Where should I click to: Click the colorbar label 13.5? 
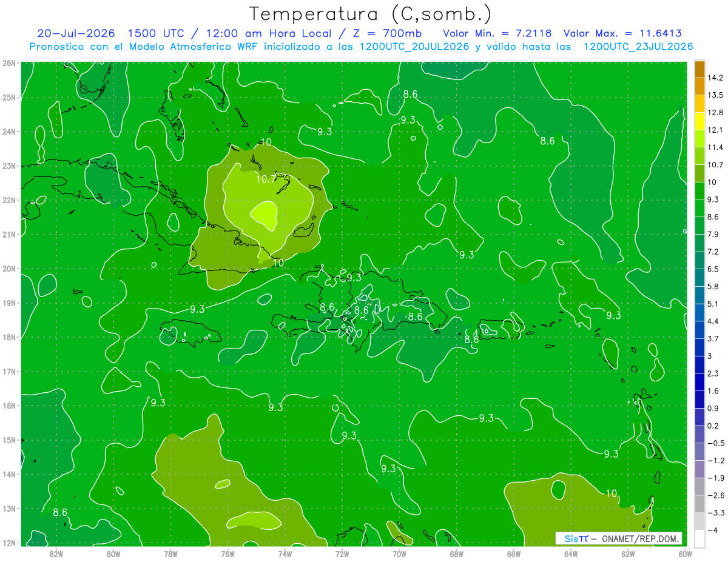pyautogui.click(x=715, y=95)
